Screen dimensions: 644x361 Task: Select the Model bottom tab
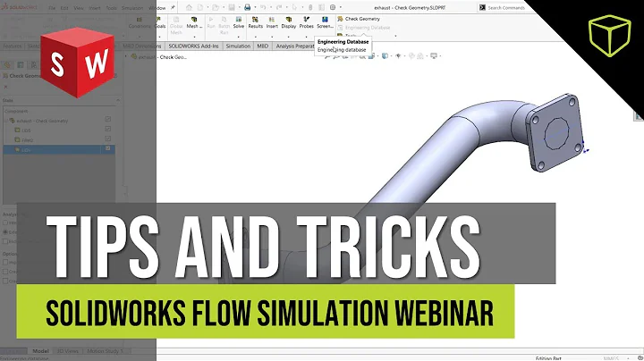pos(40,351)
